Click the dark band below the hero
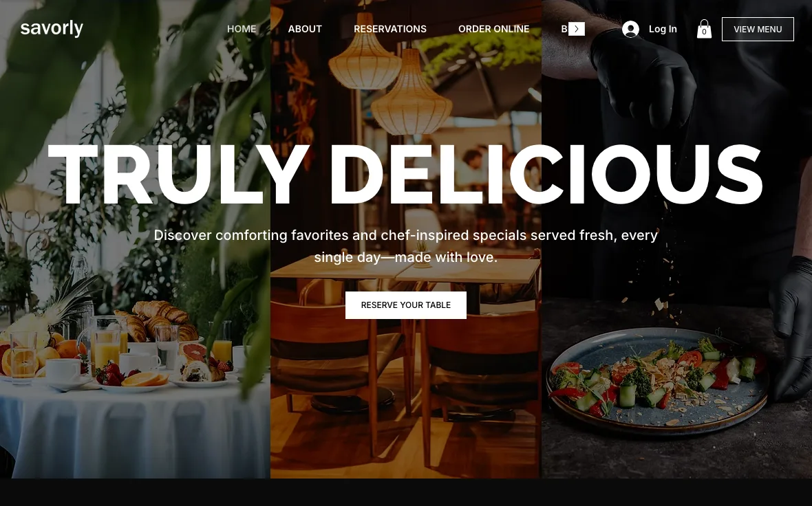The width and height of the screenshot is (812, 506). click(x=406, y=492)
